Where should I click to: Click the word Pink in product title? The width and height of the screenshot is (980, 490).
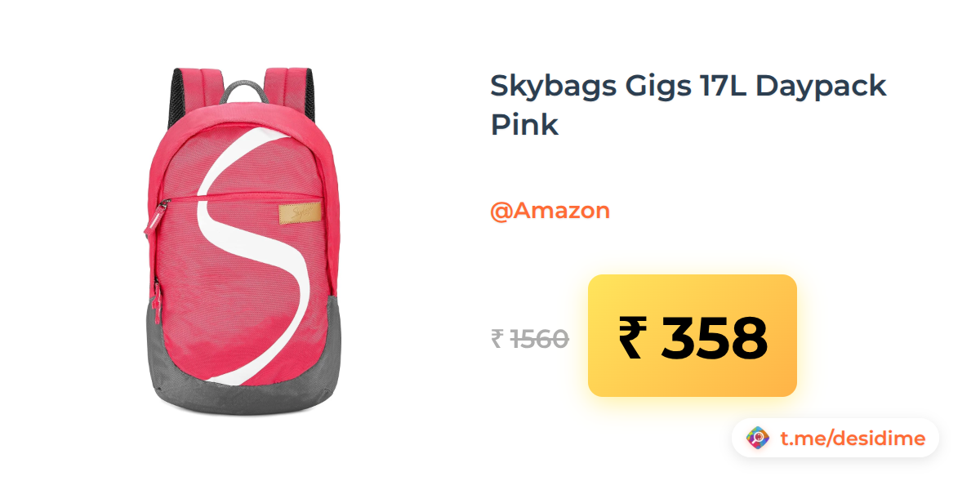(524, 124)
